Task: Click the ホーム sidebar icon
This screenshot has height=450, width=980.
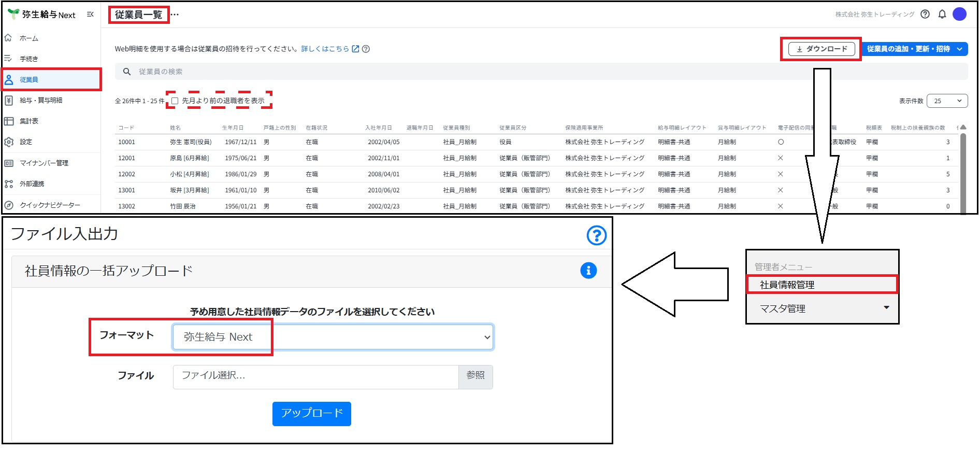Action: (x=8, y=38)
